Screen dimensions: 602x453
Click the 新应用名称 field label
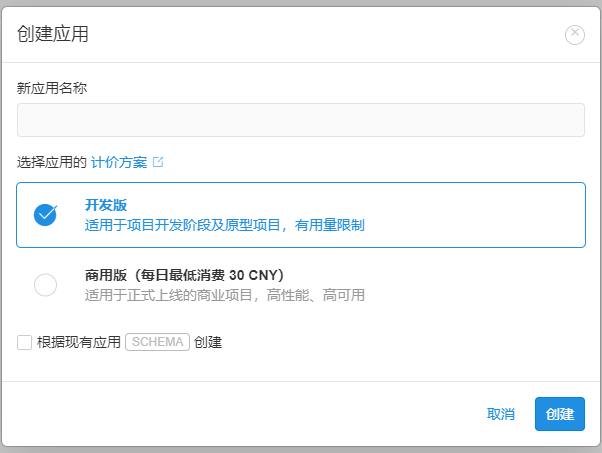52,88
